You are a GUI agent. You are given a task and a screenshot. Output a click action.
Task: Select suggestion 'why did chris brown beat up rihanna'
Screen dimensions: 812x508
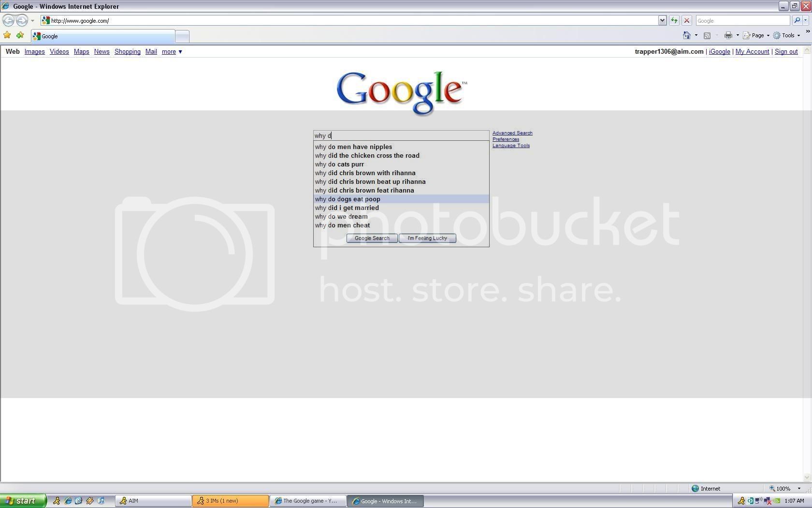click(401, 182)
